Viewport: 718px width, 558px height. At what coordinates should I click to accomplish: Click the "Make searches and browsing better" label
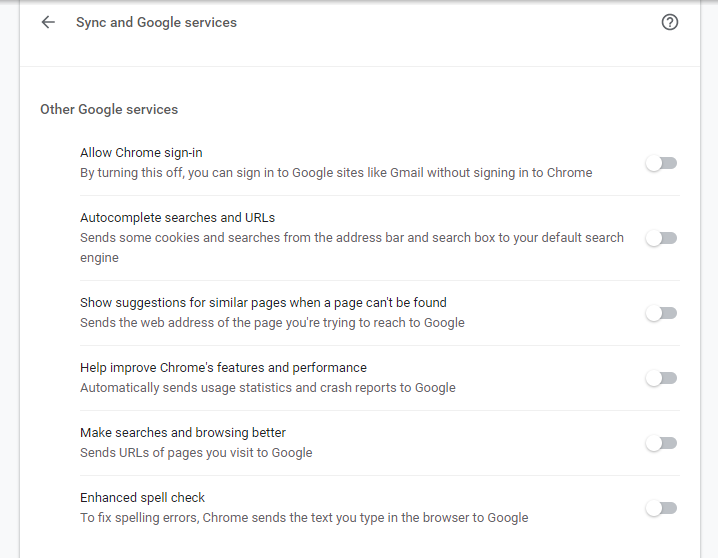tap(183, 432)
